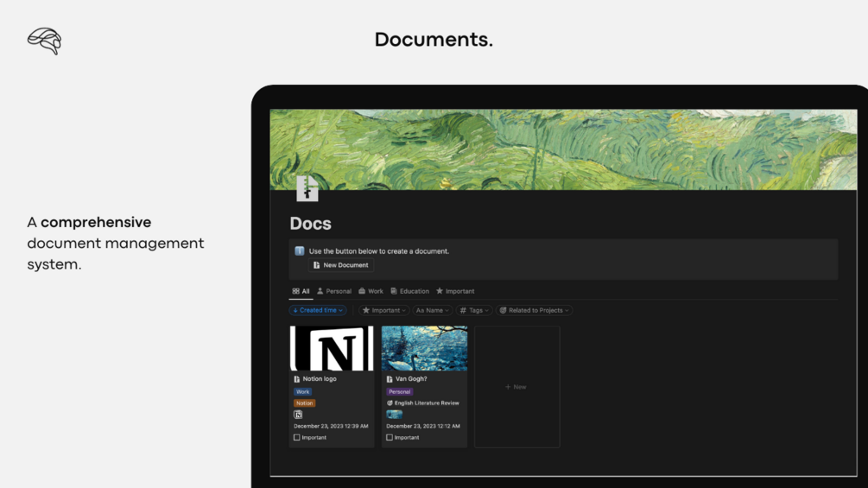Click the orange Notion tag

[305, 403]
